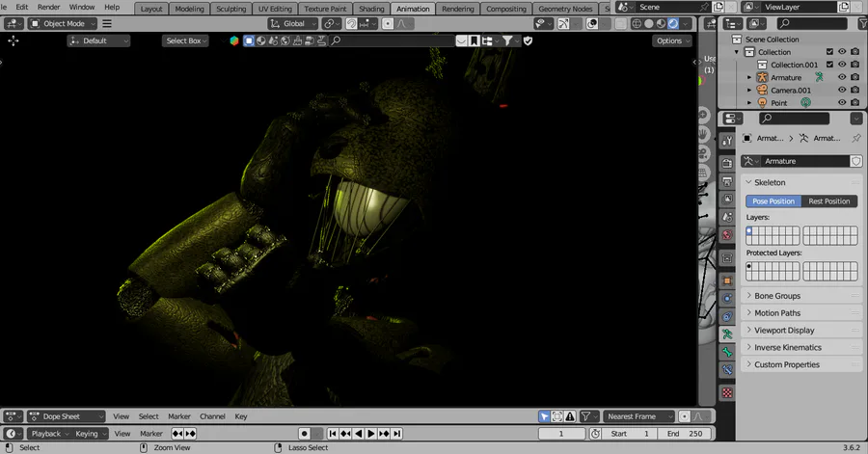Switch to solid viewport shading

tap(649, 24)
